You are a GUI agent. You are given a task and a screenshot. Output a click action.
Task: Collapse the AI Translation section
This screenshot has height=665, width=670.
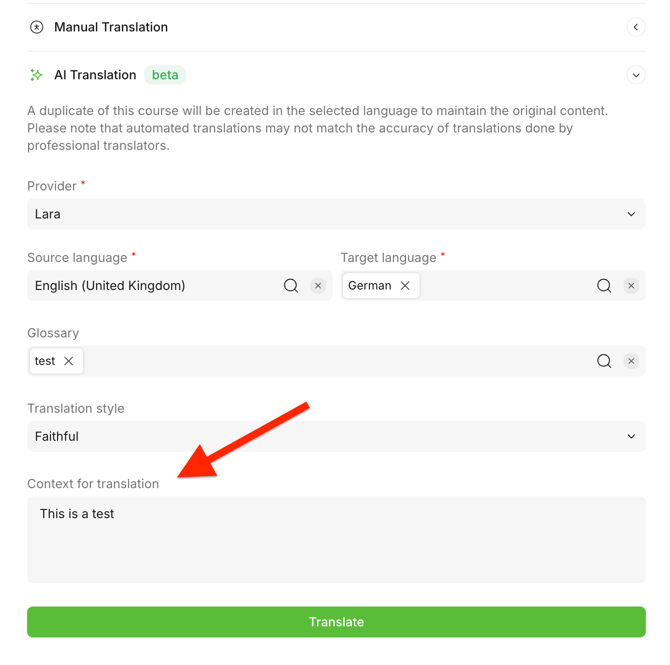pos(635,75)
